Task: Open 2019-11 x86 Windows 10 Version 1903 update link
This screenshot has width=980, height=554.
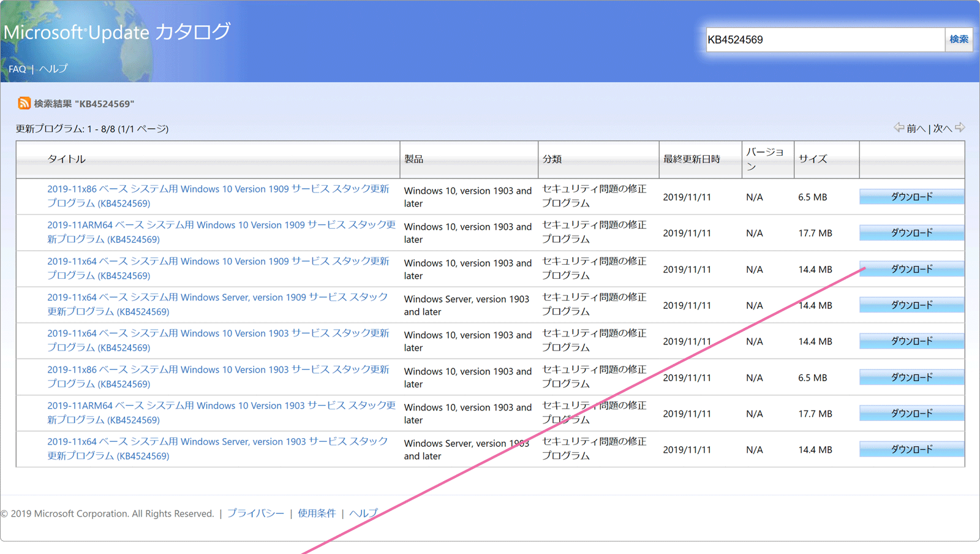Action: point(218,377)
